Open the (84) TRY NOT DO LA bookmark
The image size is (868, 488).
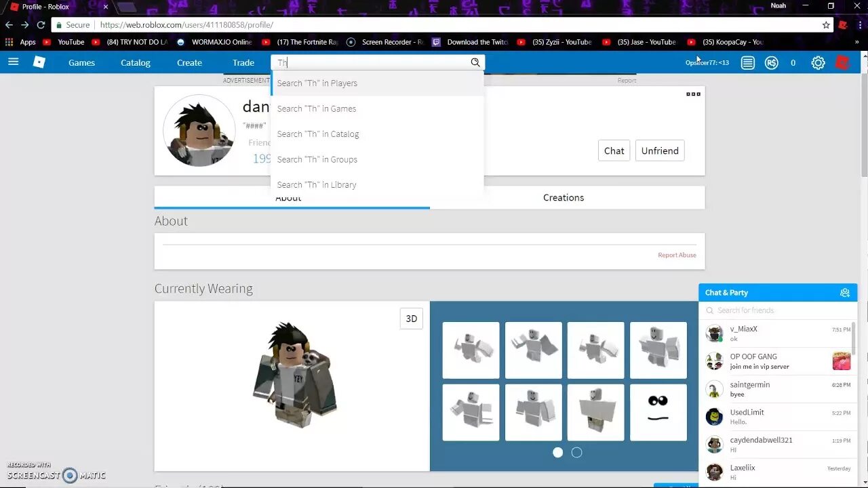pyautogui.click(x=130, y=42)
